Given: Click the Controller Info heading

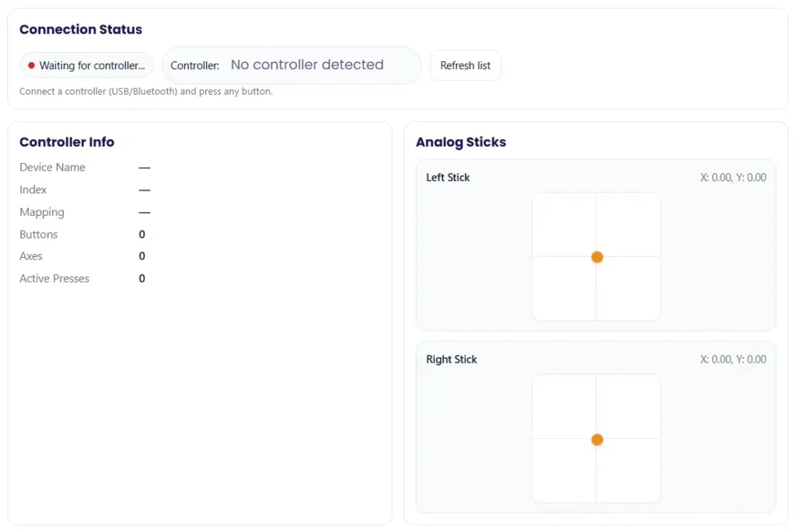Looking at the screenshot, I should (67, 142).
